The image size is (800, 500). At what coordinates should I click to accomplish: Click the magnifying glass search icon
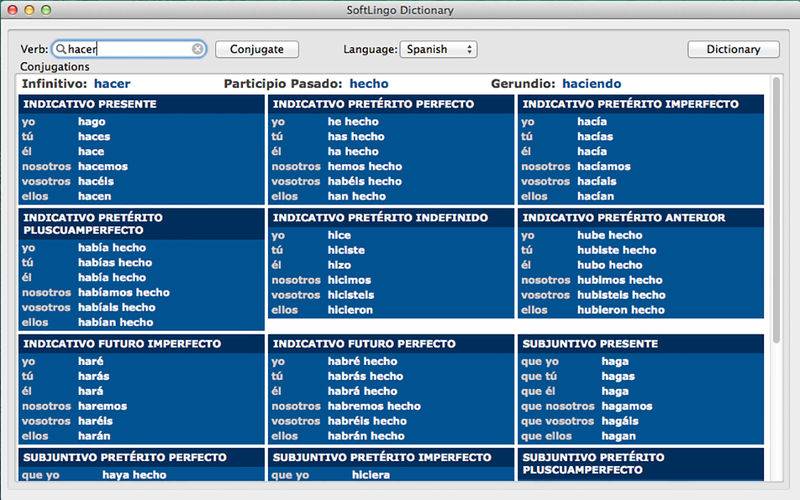click(x=61, y=49)
